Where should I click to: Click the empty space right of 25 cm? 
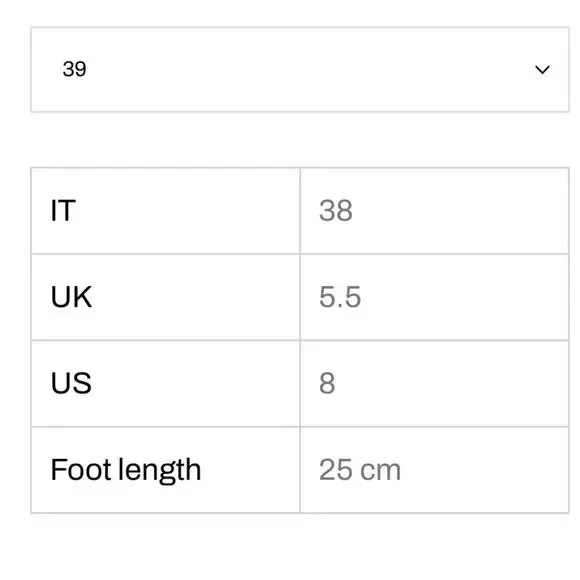pos(485,470)
